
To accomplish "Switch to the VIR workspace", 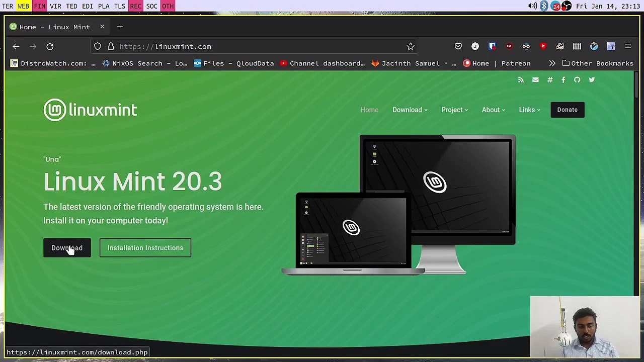I will tap(55, 6).
